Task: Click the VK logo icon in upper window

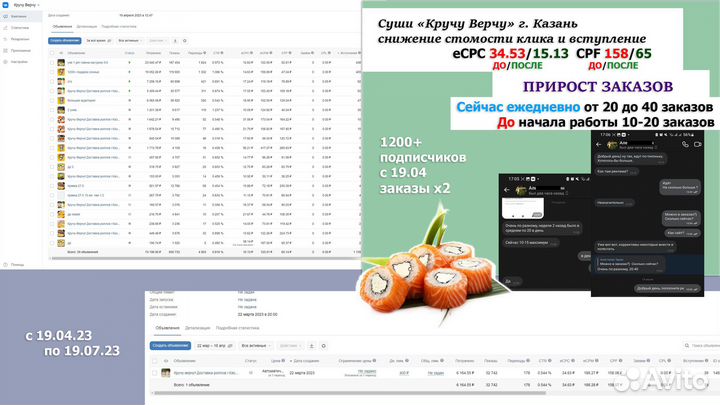Action: (6, 5)
